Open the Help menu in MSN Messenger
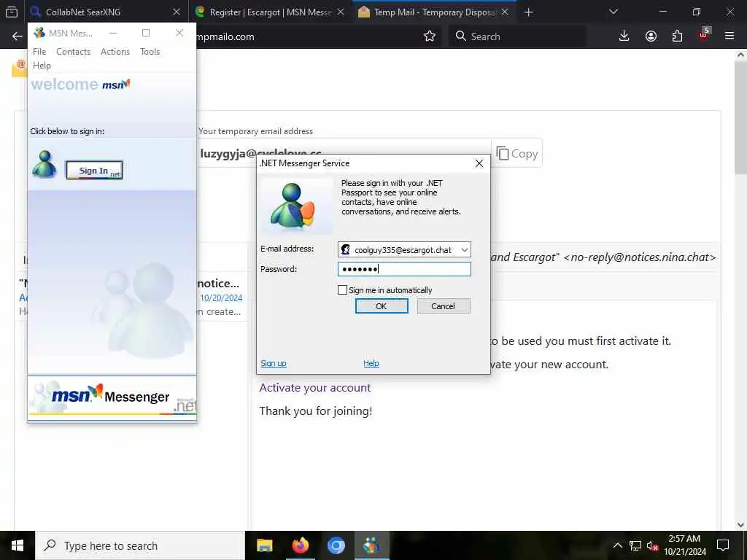The image size is (747, 560). (42, 66)
